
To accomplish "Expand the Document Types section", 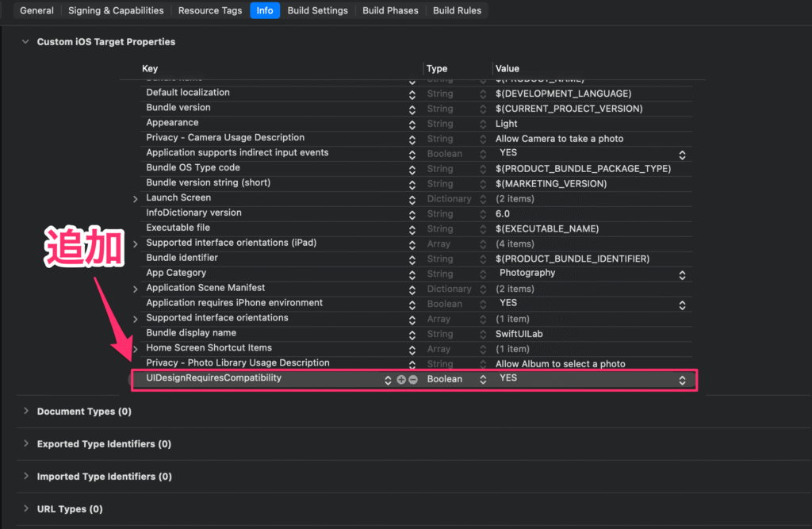I will 25,412.
